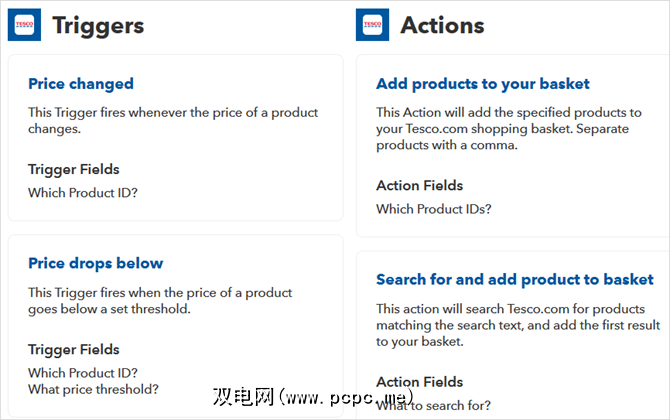Open Search for and add product action
Screen dimensions: 670x420
point(515,279)
